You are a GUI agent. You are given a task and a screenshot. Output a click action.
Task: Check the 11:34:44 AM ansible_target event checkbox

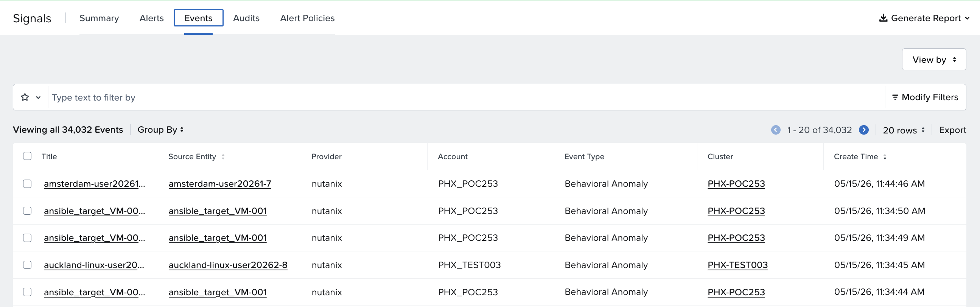[27, 292]
